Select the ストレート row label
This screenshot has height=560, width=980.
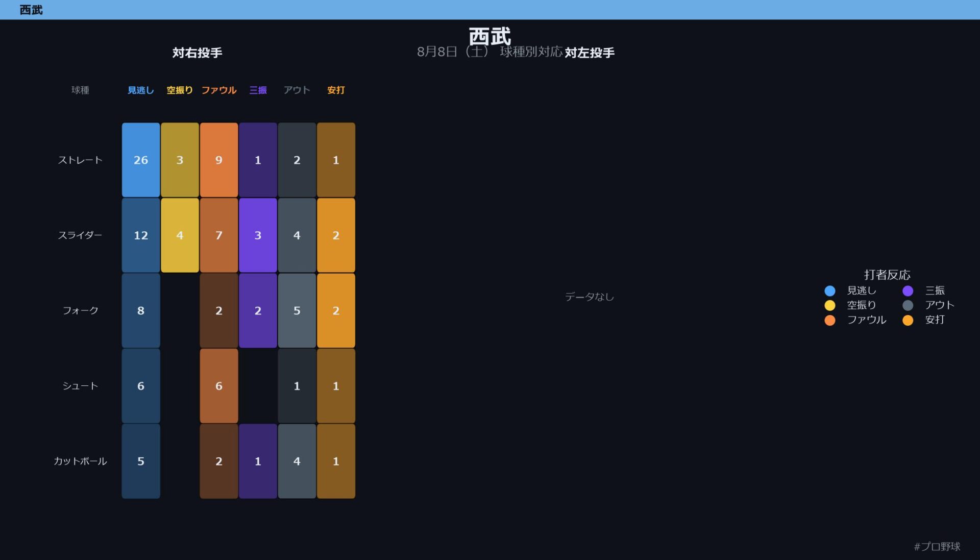pos(80,160)
